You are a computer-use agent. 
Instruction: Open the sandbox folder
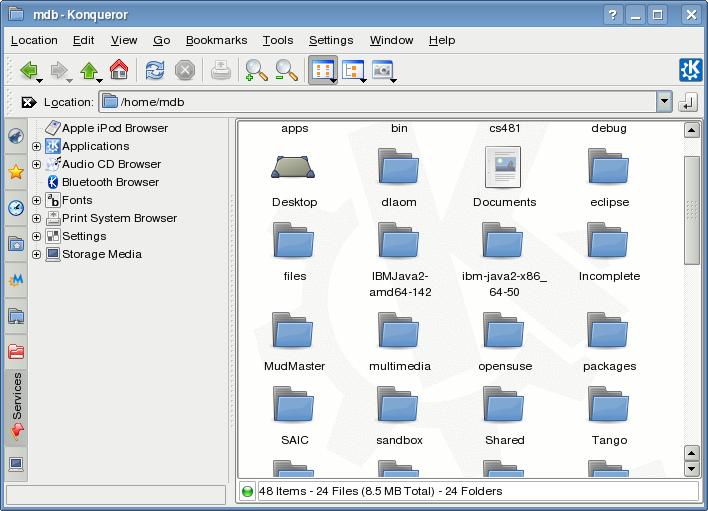398,404
